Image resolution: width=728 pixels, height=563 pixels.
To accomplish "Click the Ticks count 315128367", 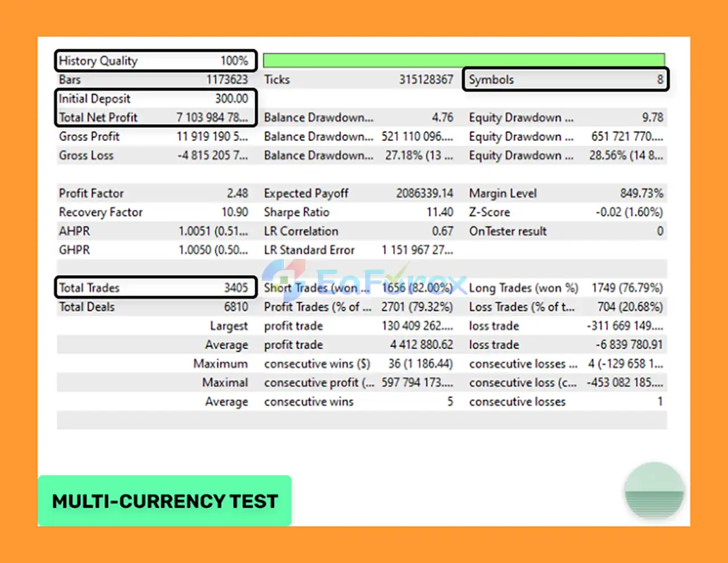I will point(426,80).
